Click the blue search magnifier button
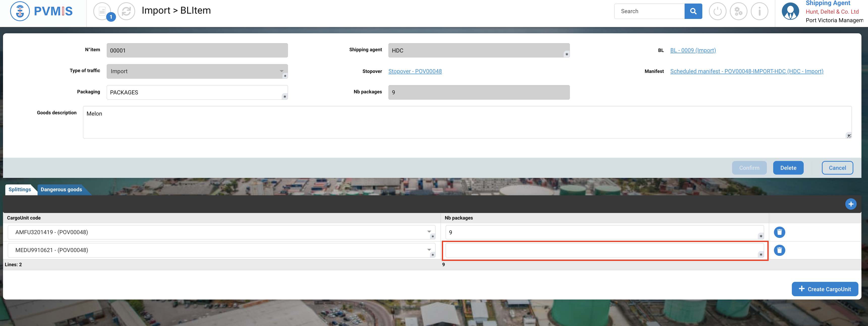868x326 pixels. click(x=693, y=11)
